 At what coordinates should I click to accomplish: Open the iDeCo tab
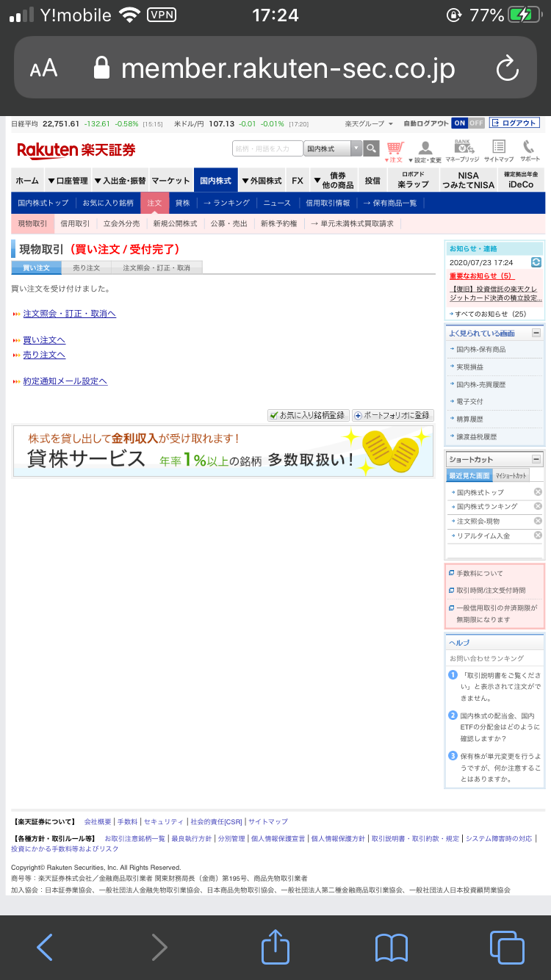click(521, 180)
